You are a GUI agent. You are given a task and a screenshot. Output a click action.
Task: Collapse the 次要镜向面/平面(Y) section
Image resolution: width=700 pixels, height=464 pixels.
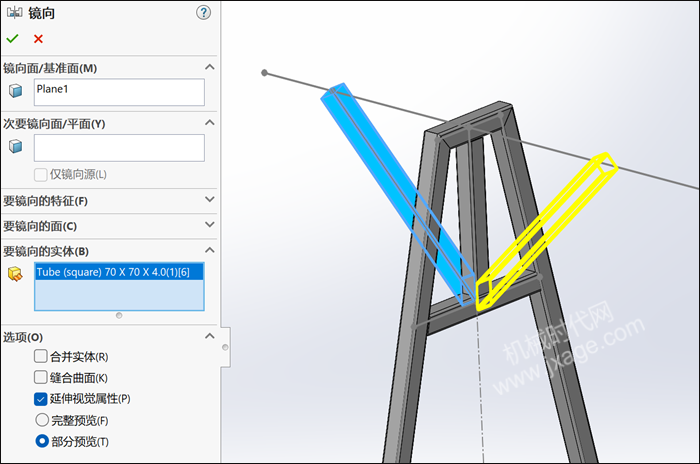pyautogui.click(x=209, y=123)
